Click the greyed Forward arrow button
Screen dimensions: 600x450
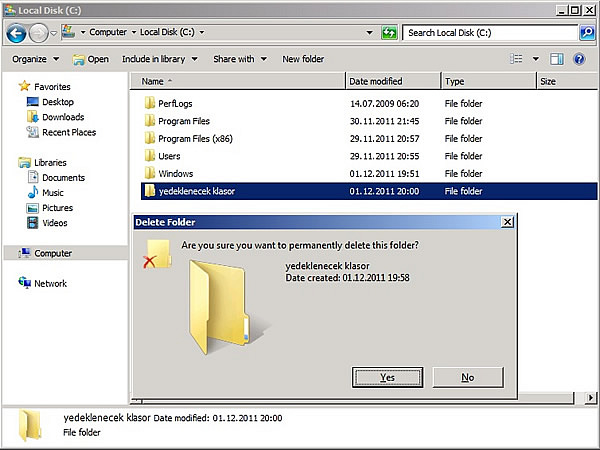point(39,33)
